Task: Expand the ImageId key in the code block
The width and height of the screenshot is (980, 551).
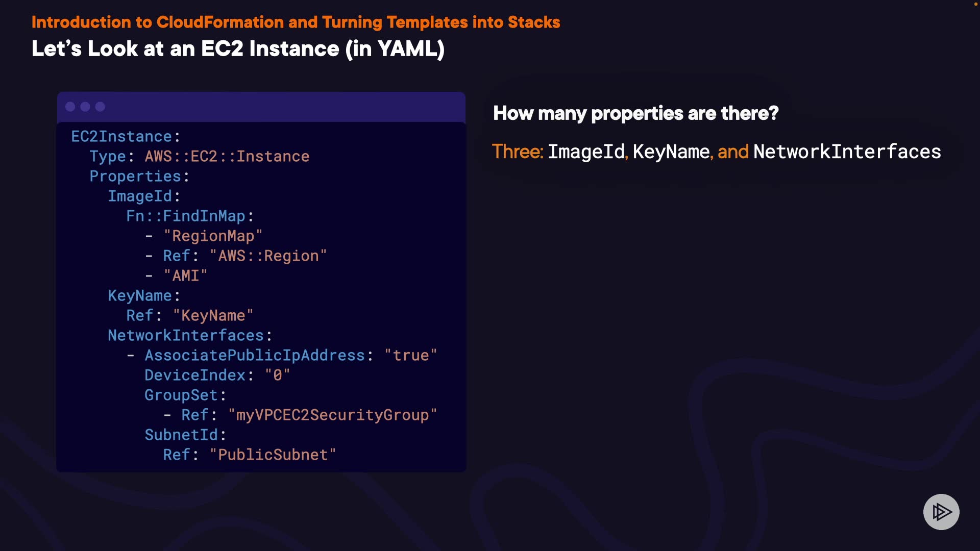Action: (140, 196)
